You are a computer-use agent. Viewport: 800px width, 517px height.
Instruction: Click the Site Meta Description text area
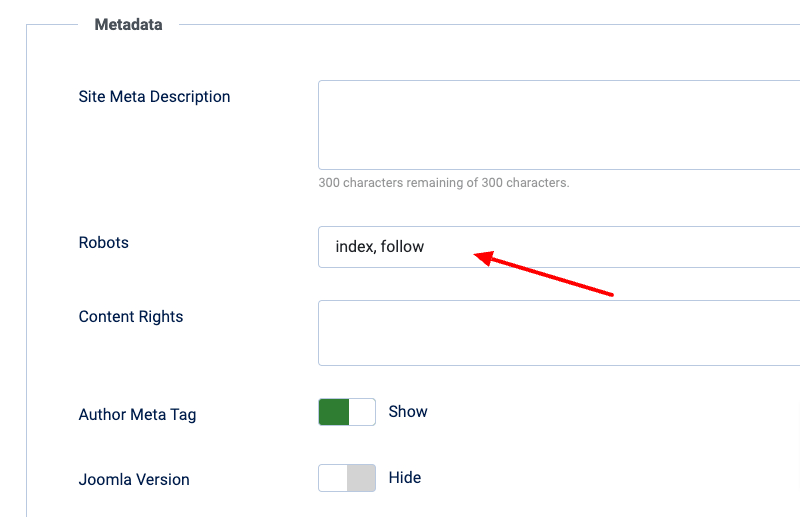click(x=558, y=125)
